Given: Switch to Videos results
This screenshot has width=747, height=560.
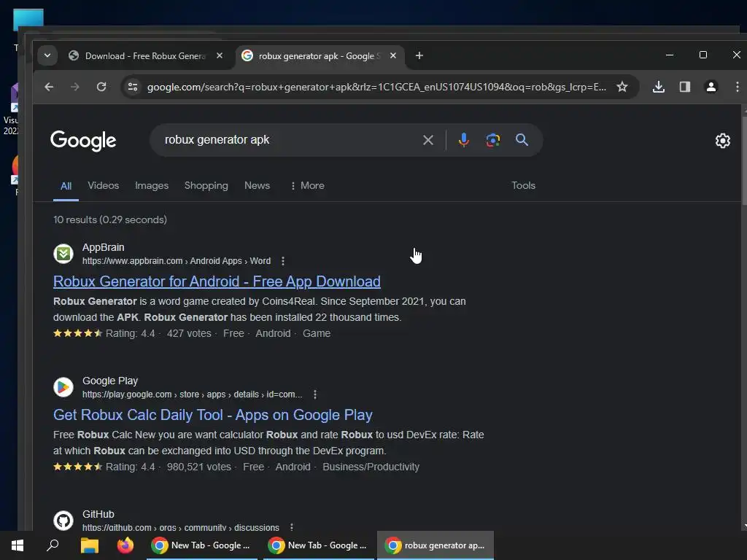Looking at the screenshot, I should click(x=104, y=186).
